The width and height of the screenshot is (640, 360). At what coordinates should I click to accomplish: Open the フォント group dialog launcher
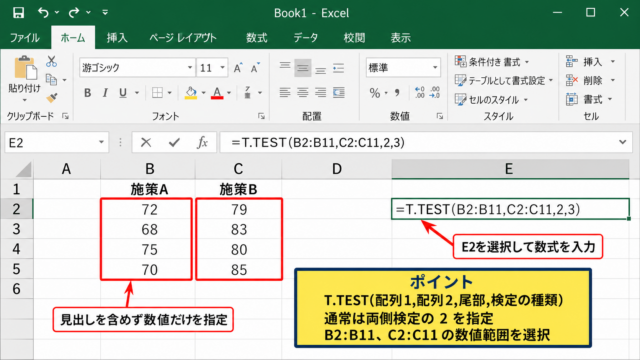(x=261, y=117)
